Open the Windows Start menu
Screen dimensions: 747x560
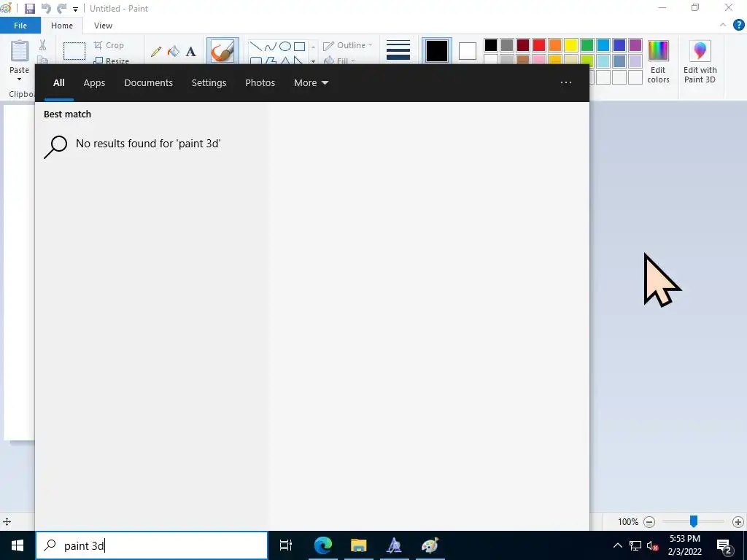[x=18, y=545]
